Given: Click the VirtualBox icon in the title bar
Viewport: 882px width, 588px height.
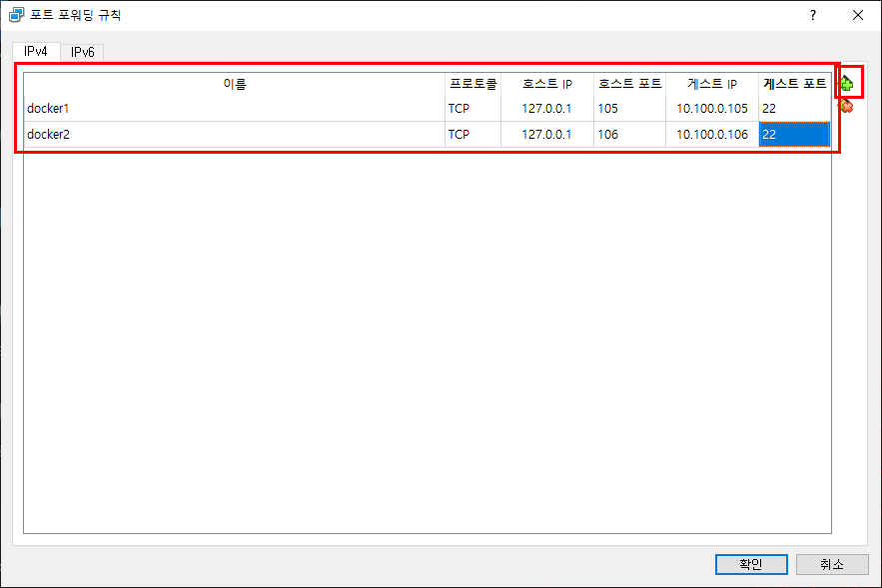Looking at the screenshot, I should pyautogui.click(x=16, y=15).
